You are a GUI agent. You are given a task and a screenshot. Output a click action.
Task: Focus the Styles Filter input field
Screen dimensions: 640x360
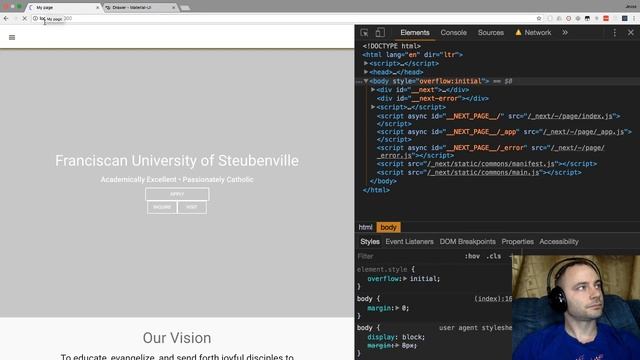tap(408, 256)
